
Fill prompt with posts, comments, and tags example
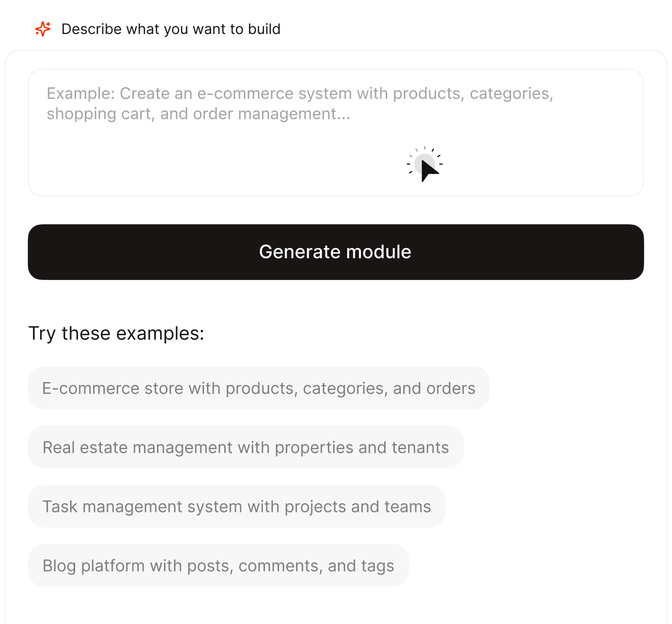(x=218, y=565)
